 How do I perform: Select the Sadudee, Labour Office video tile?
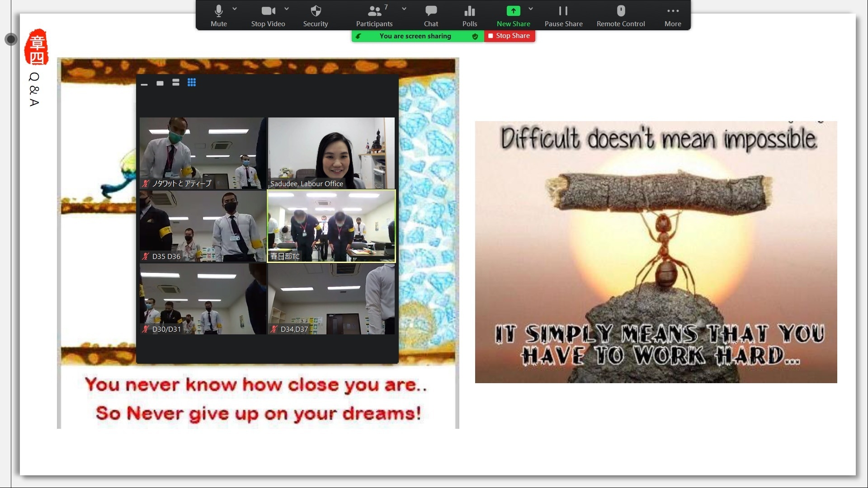331,153
